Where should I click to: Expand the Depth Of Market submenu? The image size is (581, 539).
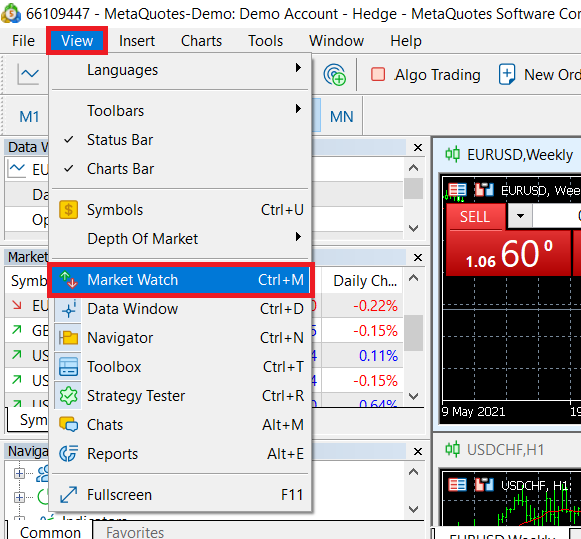pyautogui.click(x=180, y=239)
